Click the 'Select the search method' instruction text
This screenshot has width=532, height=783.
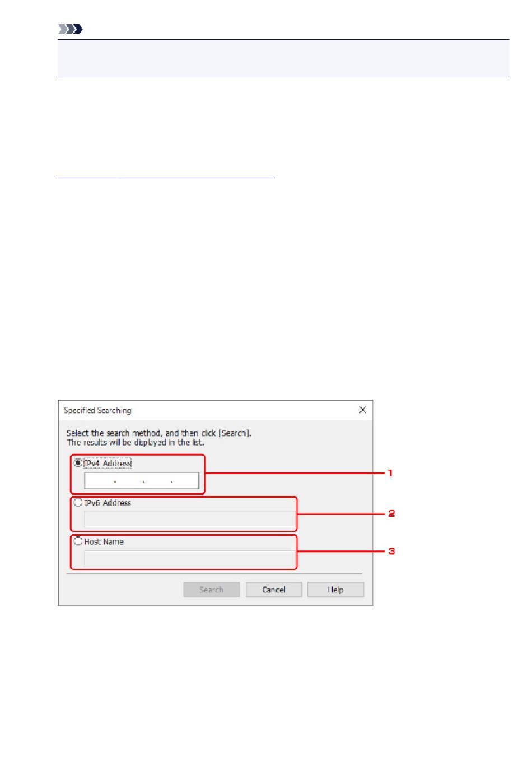point(159,433)
